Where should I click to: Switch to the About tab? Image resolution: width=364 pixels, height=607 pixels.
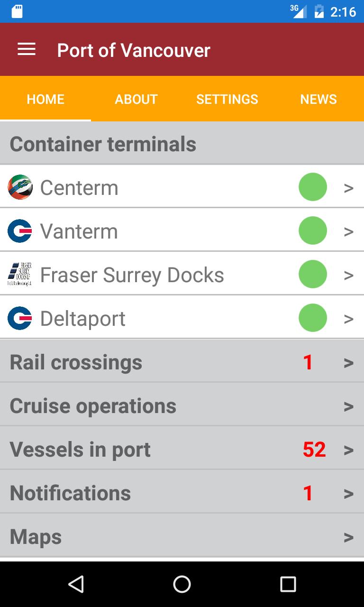(x=136, y=99)
